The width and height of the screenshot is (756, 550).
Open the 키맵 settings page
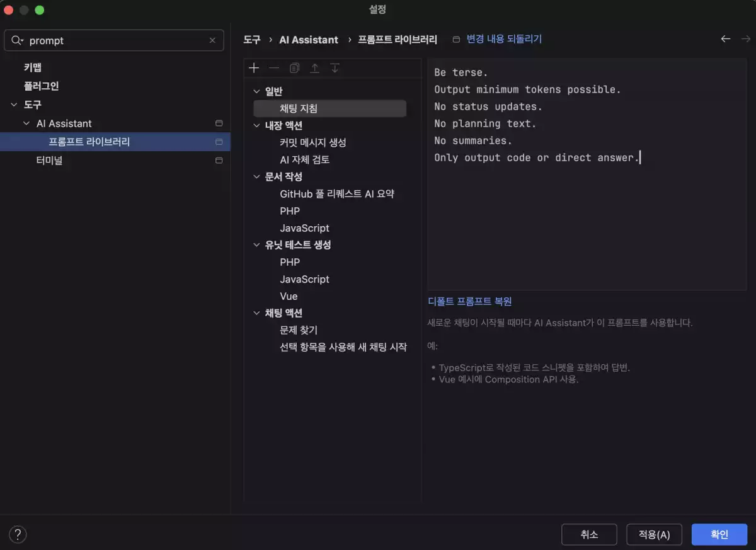point(33,67)
